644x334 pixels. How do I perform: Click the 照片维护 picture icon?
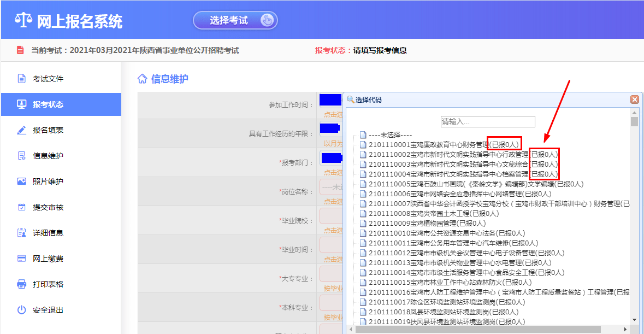coord(21,181)
